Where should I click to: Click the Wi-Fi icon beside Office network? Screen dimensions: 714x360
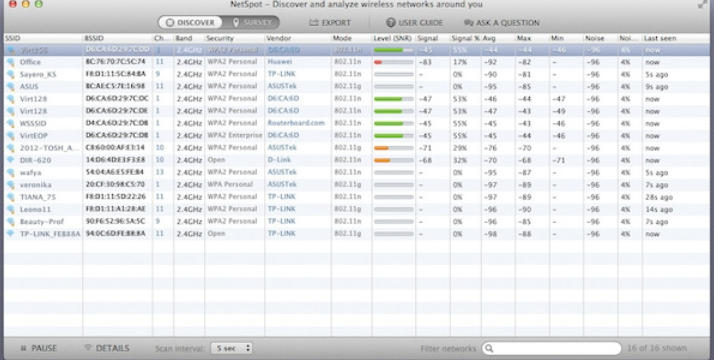pos(11,62)
